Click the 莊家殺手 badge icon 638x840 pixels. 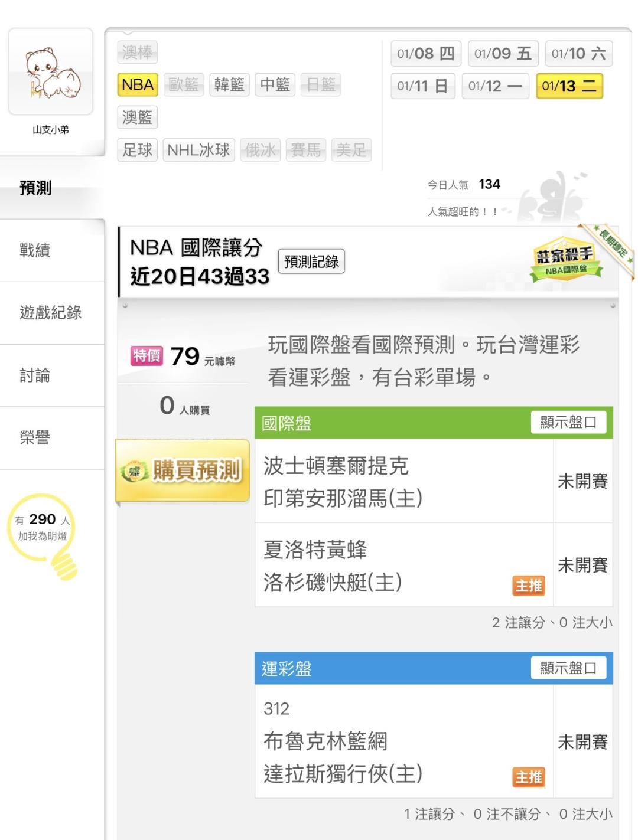coord(565,260)
